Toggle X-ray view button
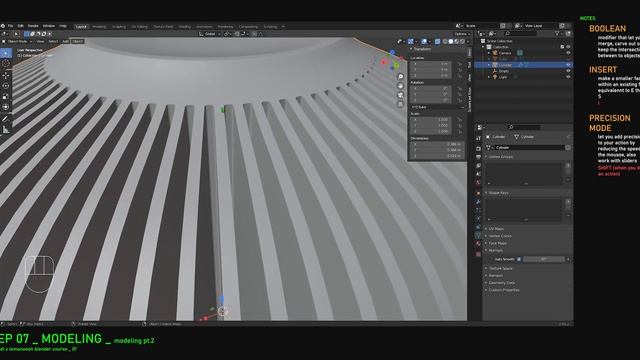Image resolution: width=640 pixels, height=360 pixels. 437,41
